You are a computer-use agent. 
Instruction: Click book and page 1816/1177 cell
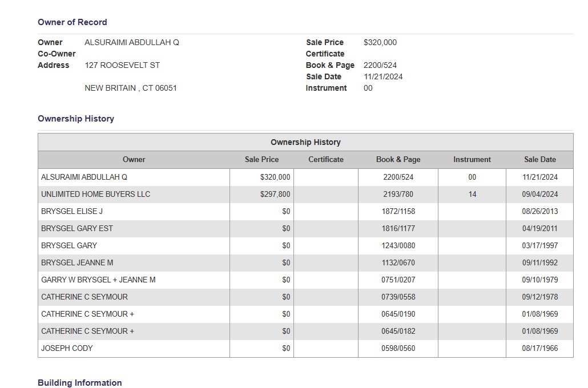tap(398, 229)
